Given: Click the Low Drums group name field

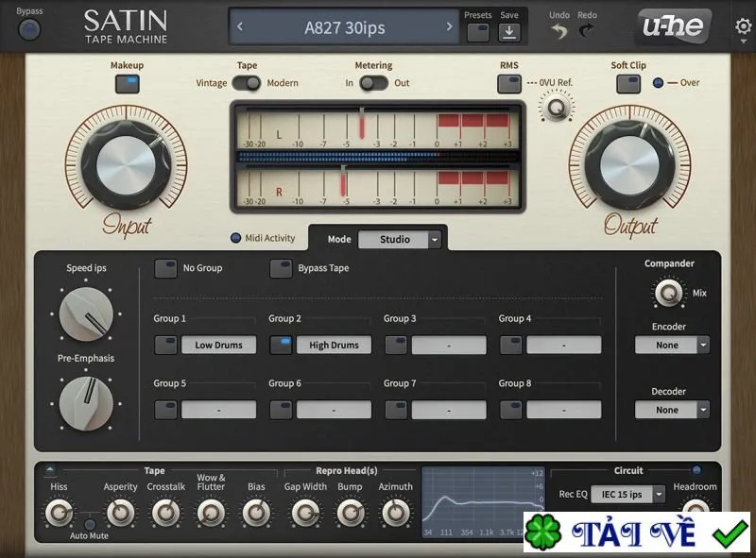Looking at the screenshot, I should point(218,345).
